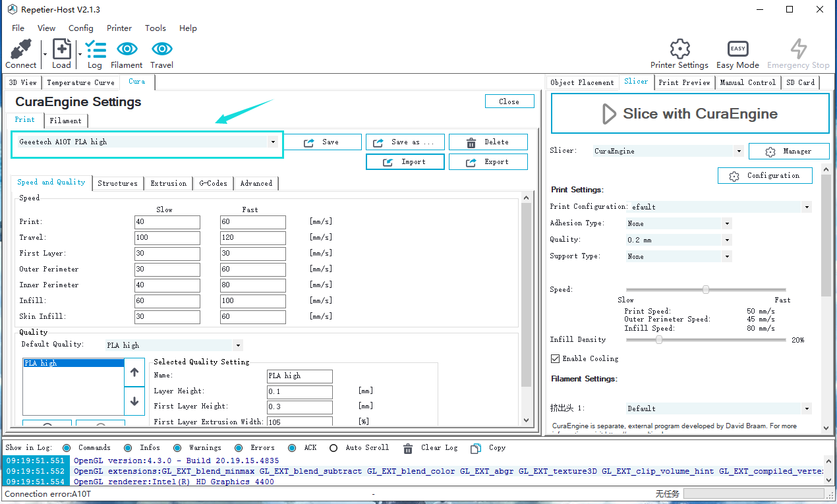Enable Auto Scroll in log
Screen dimensions: 837x504
[333, 448]
